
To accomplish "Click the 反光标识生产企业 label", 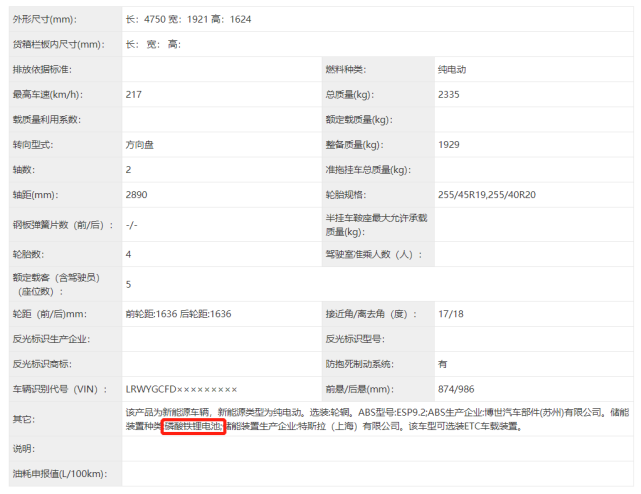I will (51, 339).
